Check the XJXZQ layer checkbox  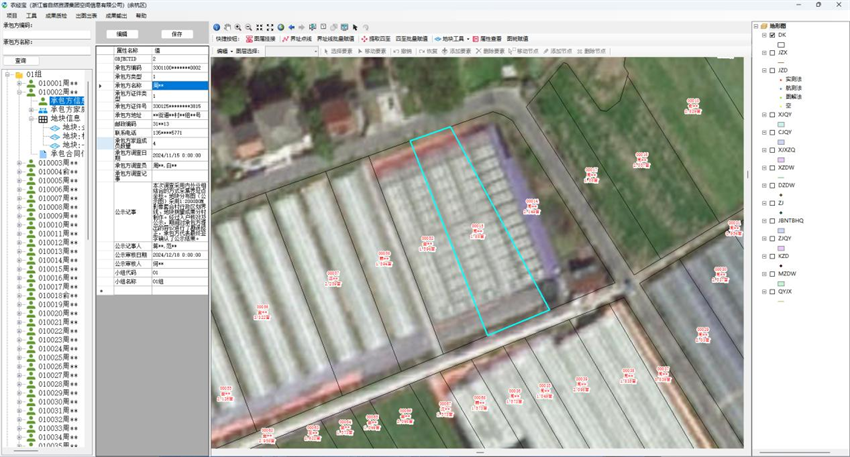click(x=772, y=150)
